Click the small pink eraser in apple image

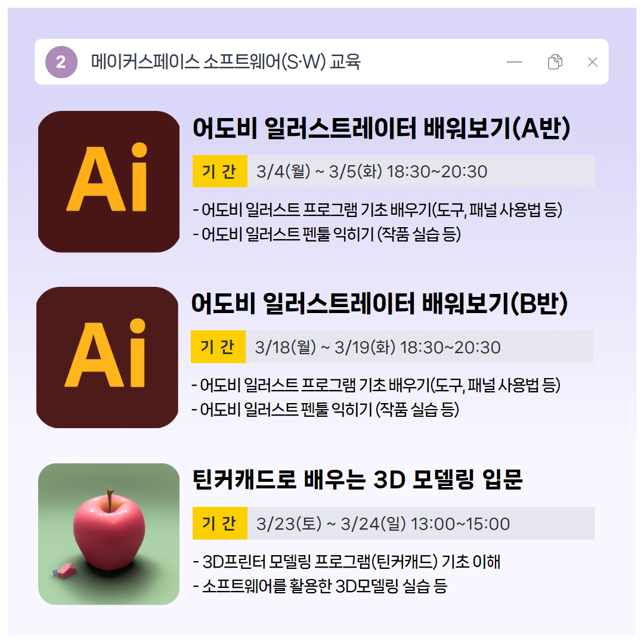(65, 571)
